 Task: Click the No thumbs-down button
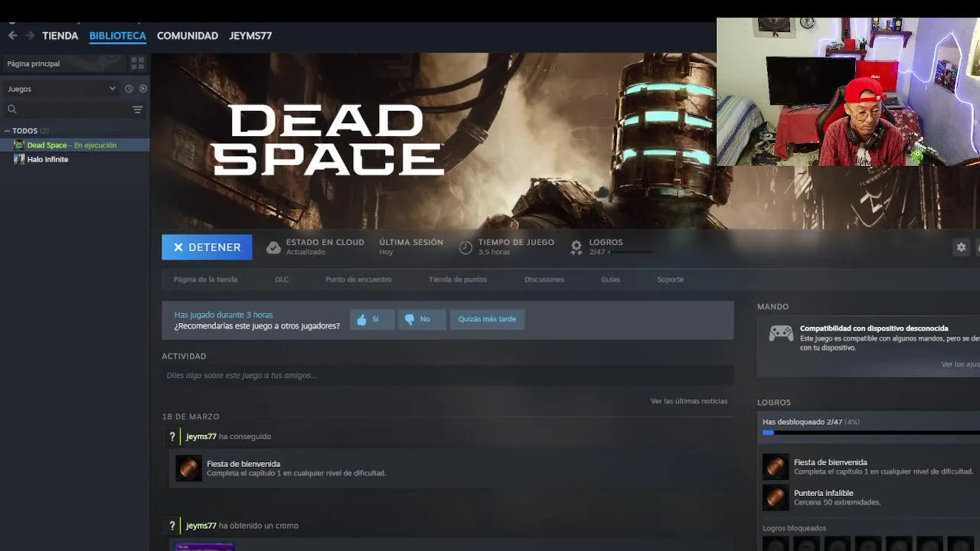pyautogui.click(x=422, y=319)
